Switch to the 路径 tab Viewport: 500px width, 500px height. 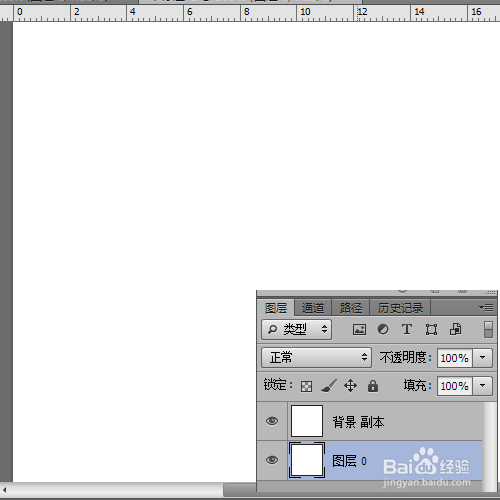point(351,308)
